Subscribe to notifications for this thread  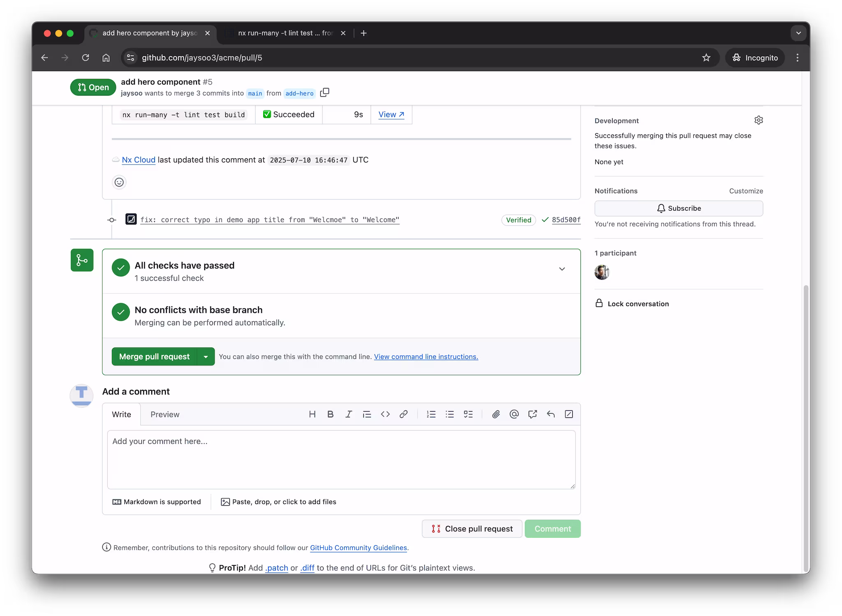[678, 208]
